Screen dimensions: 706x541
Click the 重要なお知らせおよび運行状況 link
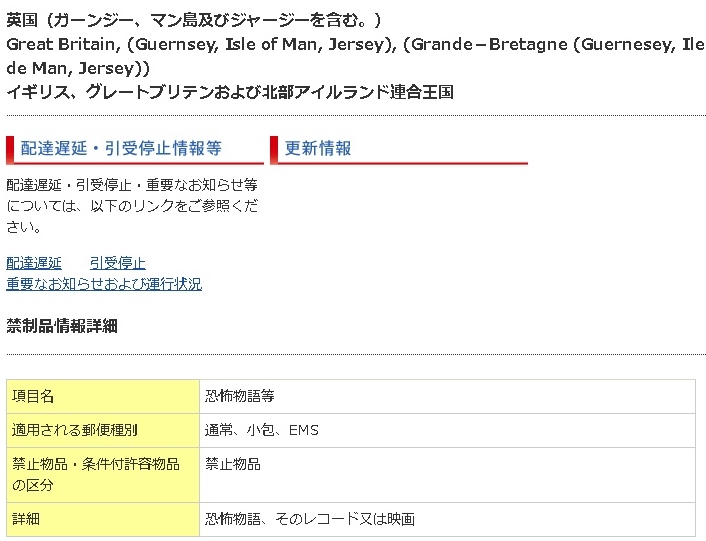(x=104, y=284)
